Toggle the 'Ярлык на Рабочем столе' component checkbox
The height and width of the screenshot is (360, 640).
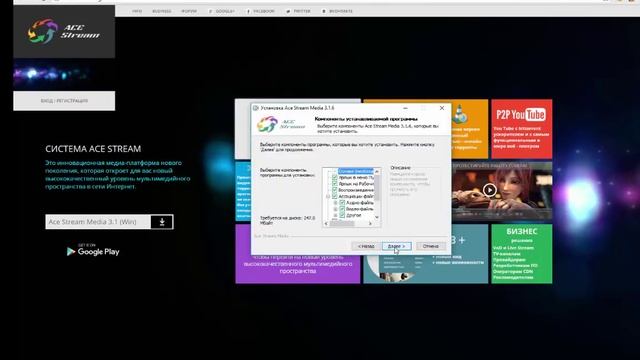pos(335,184)
